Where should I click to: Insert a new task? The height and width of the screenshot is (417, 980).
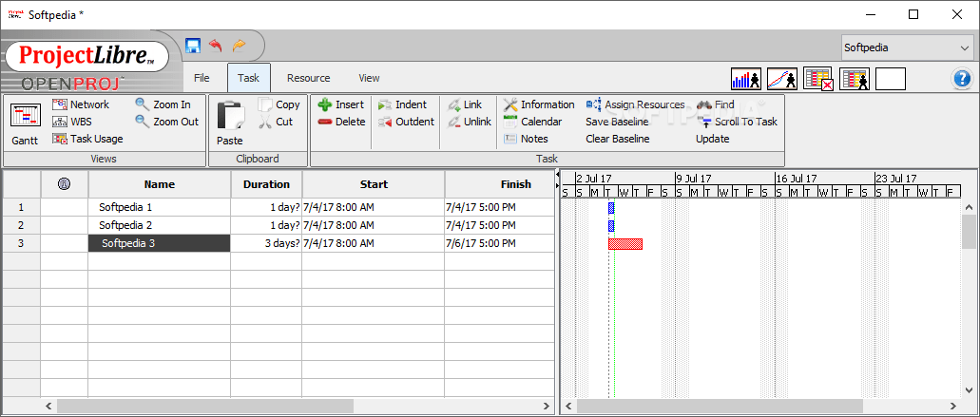pyautogui.click(x=340, y=104)
